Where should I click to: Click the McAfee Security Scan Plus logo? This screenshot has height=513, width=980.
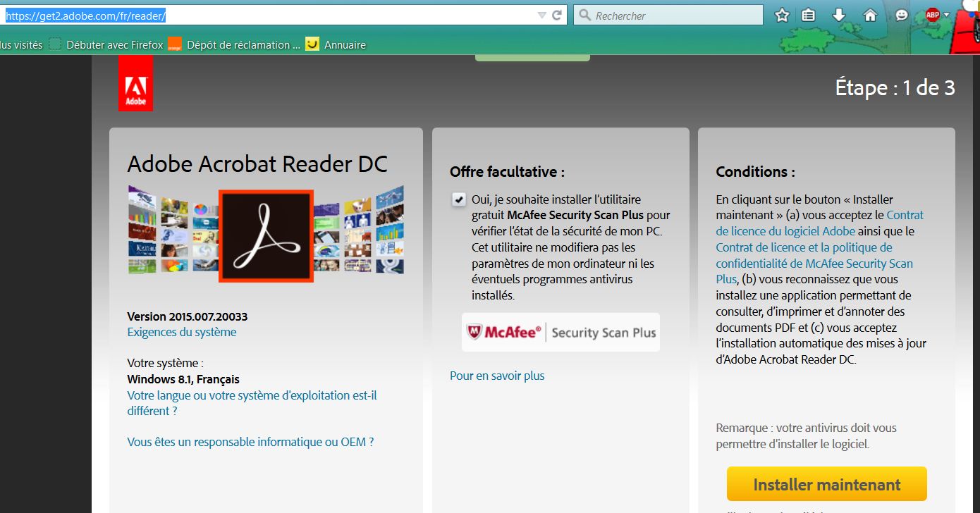(561, 333)
